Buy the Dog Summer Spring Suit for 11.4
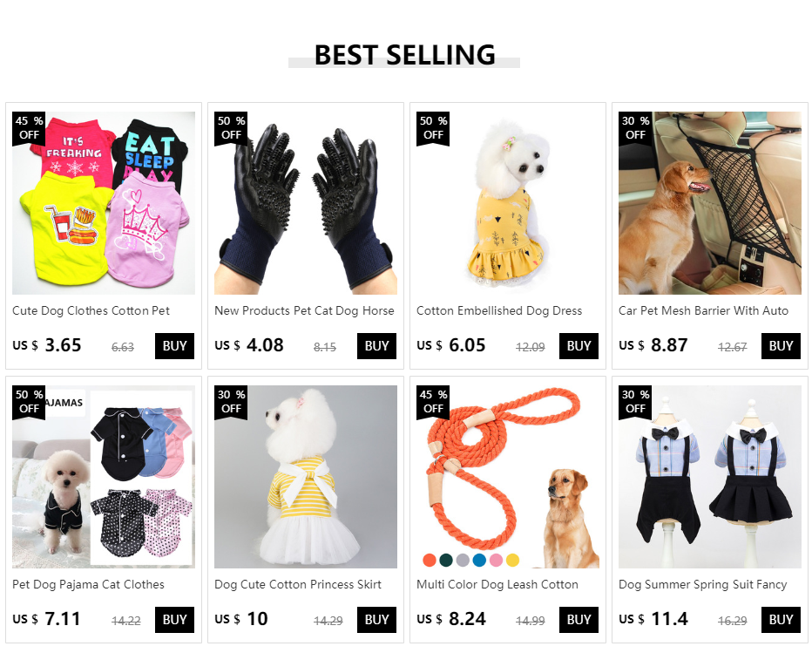Screen dimensions: 812x653 pos(781,620)
